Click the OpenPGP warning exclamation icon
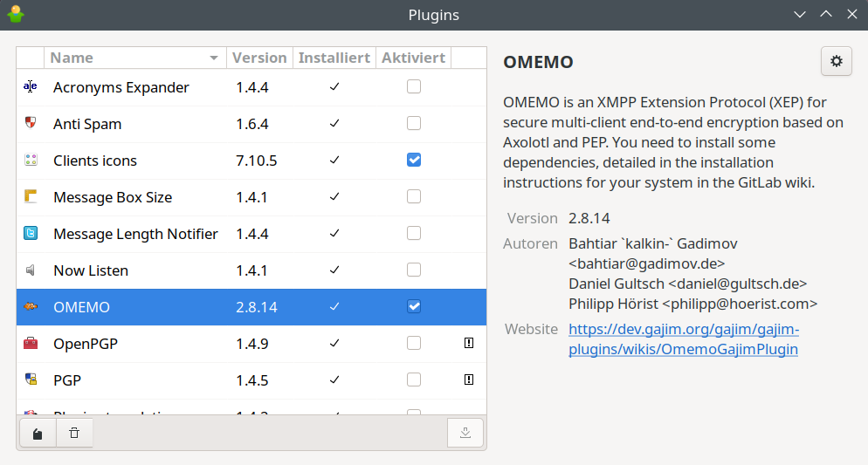Viewport: 868px width, 465px height. pyautogui.click(x=468, y=344)
